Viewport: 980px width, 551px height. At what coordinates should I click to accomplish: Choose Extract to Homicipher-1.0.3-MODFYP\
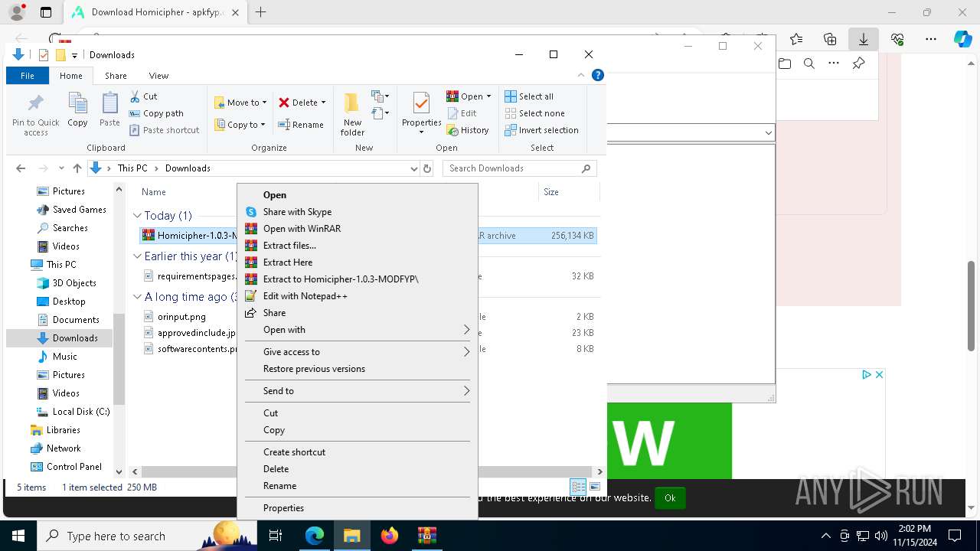[x=358, y=279]
